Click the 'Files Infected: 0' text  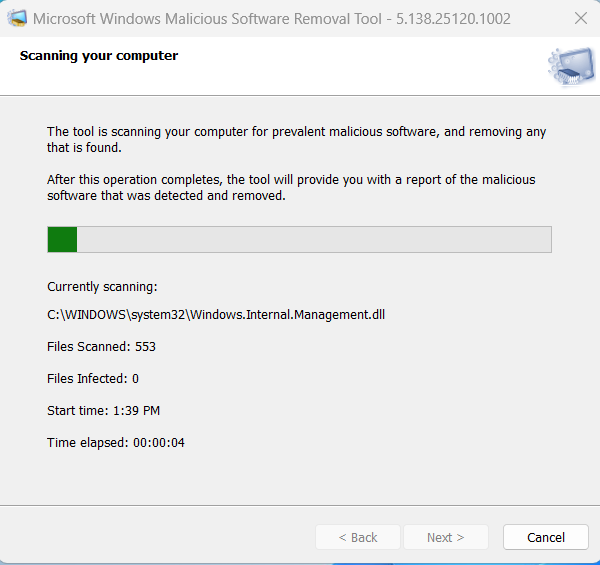[x=93, y=379]
